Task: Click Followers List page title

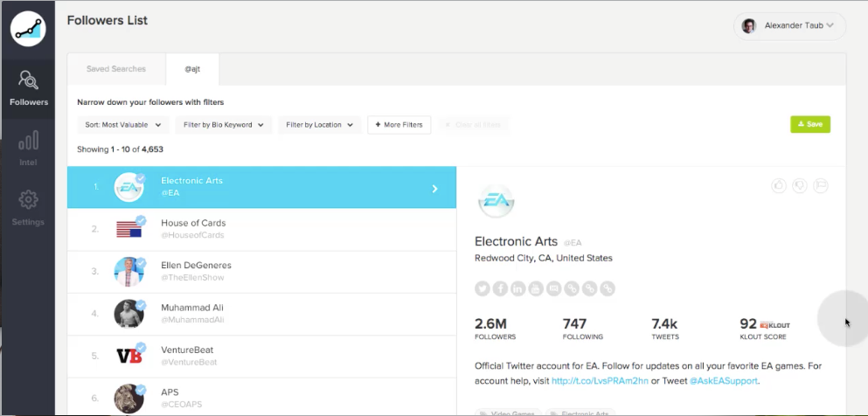Action: (108, 20)
